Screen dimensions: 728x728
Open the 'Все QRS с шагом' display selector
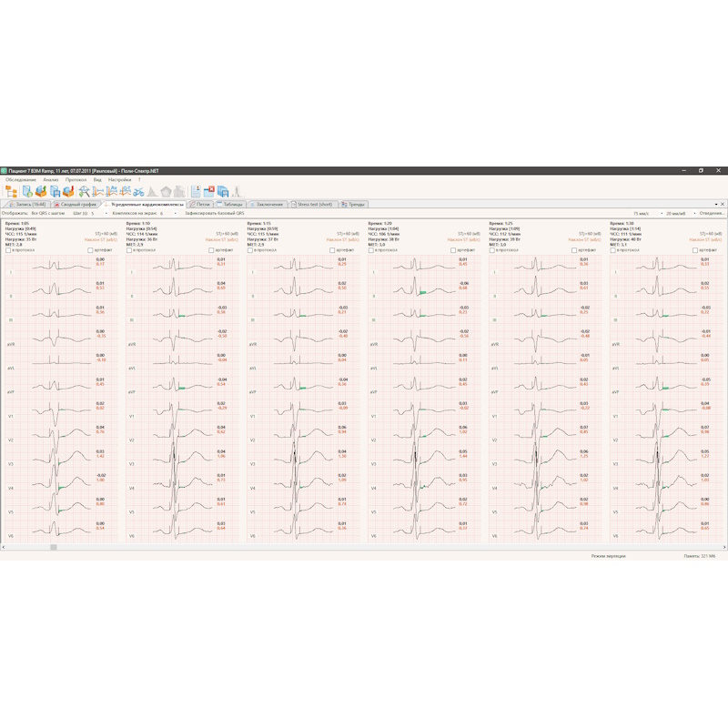pos(48,213)
